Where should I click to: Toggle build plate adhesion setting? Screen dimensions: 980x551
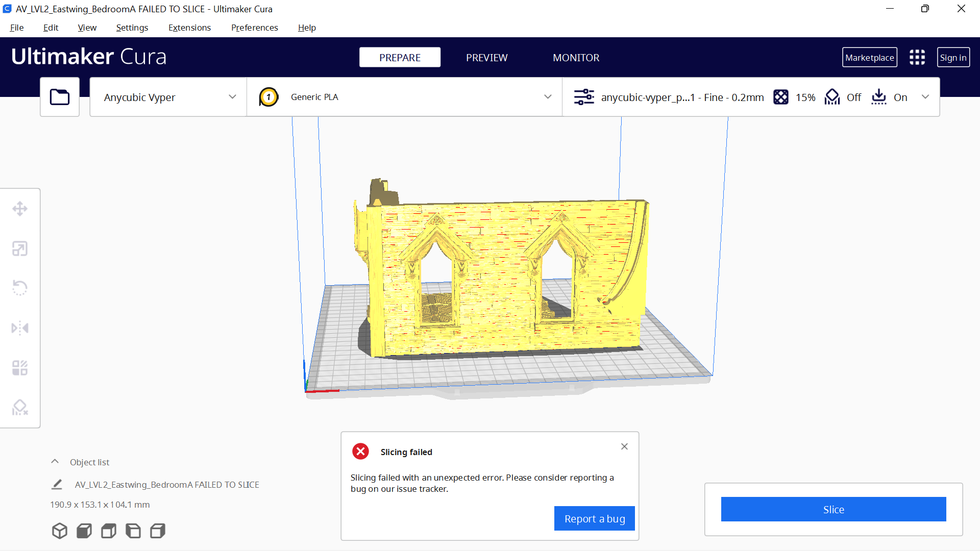[889, 97]
